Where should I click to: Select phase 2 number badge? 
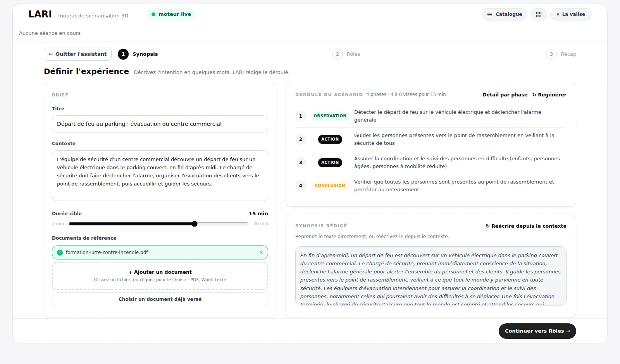click(301, 139)
